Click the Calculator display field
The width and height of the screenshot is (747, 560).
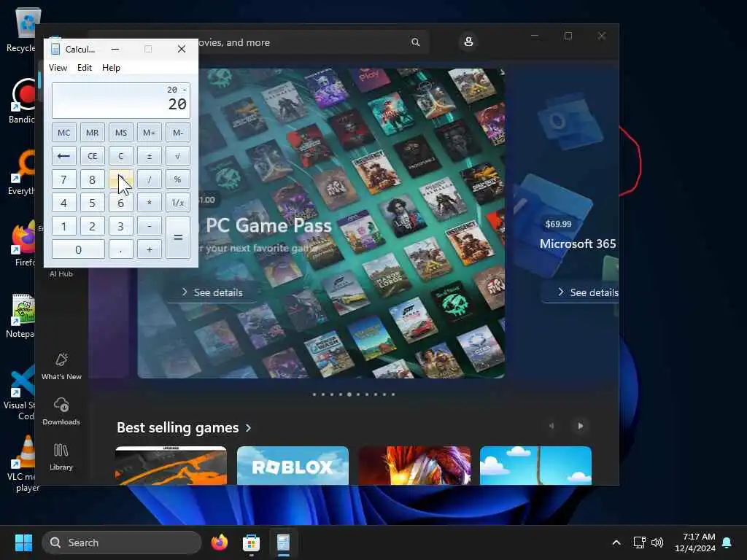pos(121,101)
